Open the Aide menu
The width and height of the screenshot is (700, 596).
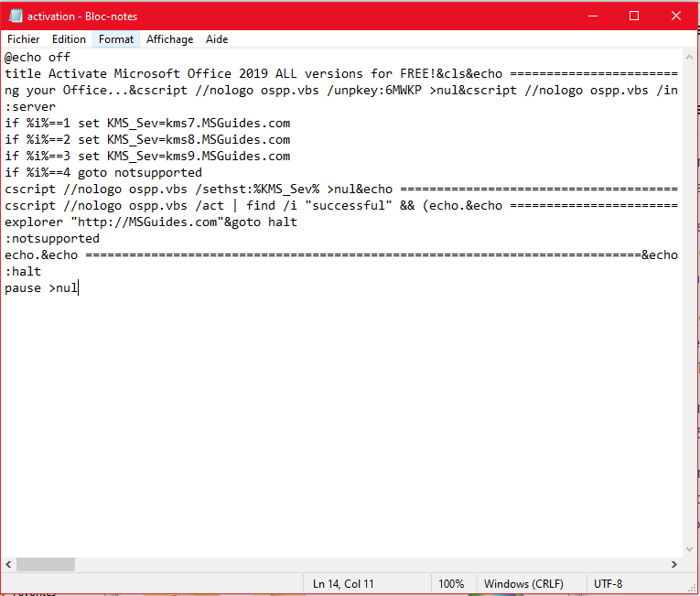coord(217,39)
